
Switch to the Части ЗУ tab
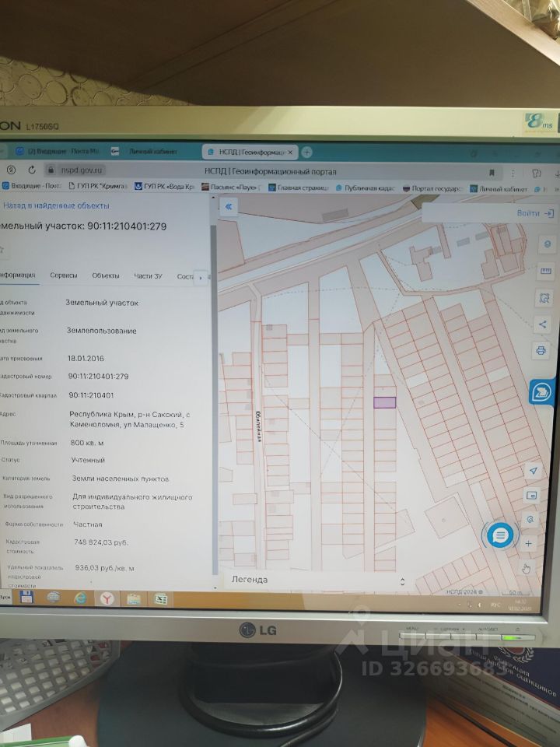[x=148, y=276]
